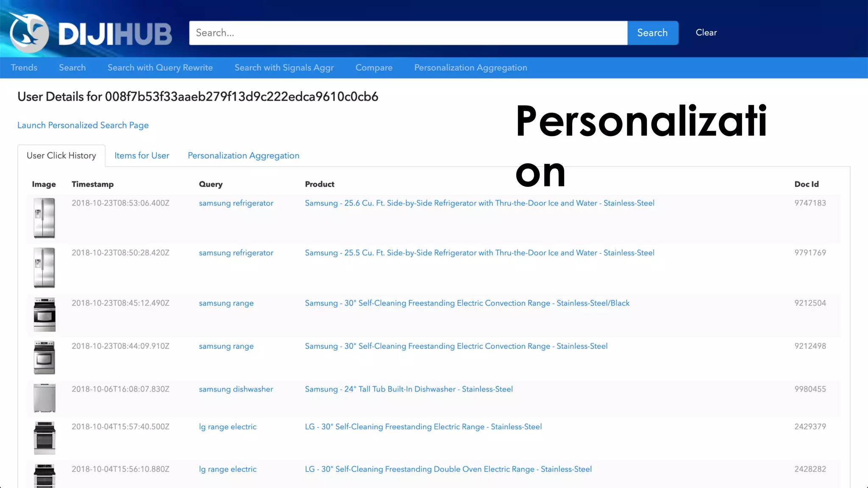This screenshot has width=868, height=488.
Task: Open LG Double Oven Electric Range link
Action: click(448, 469)
